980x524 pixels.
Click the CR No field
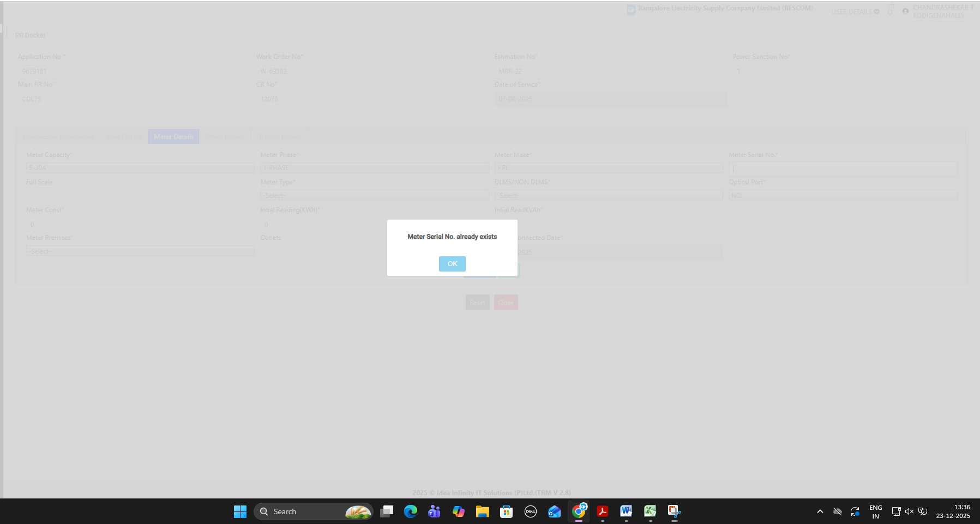pos(372,99)
